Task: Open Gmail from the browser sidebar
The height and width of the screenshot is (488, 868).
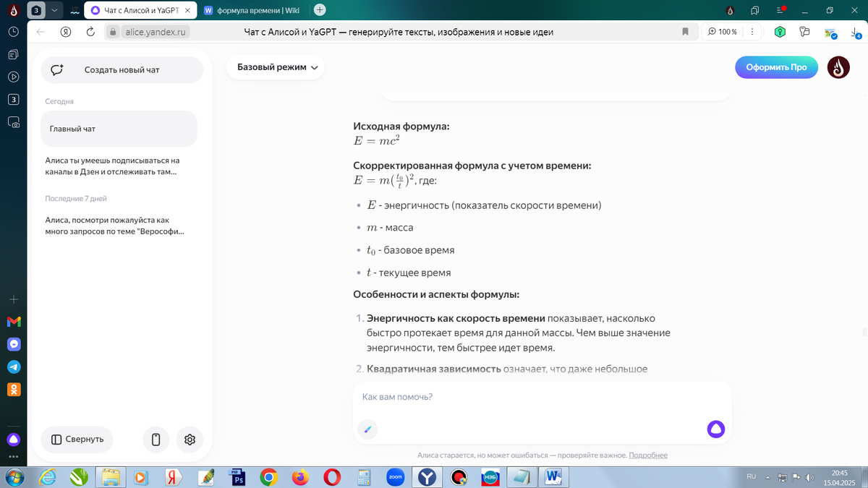Action: pos(14,321)
